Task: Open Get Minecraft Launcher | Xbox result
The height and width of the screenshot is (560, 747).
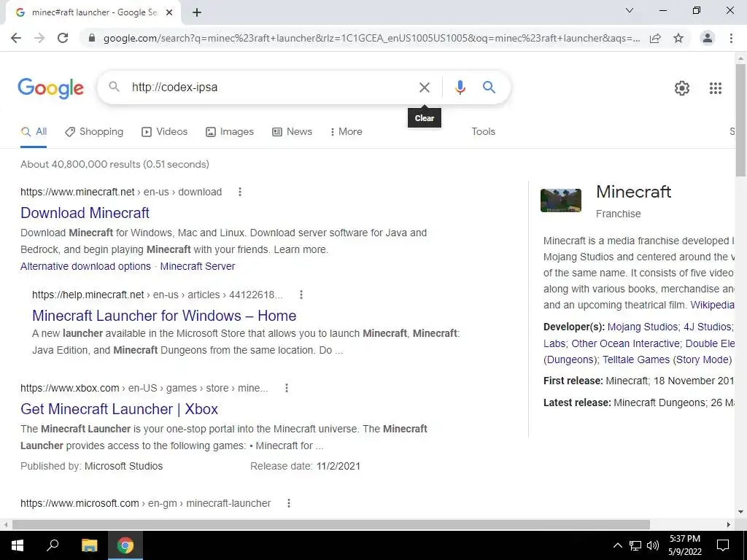Action: (119, 409)
